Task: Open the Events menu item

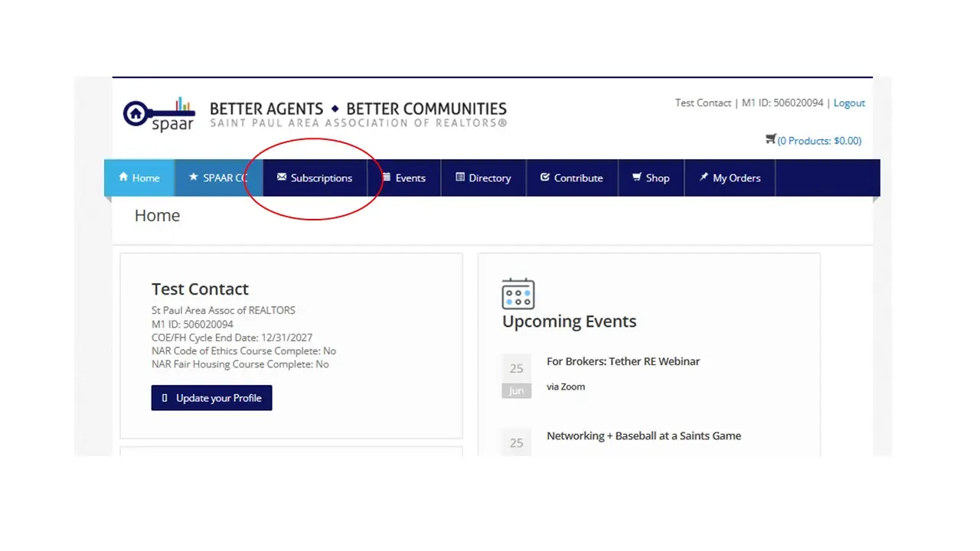Action: [x=403, y=178]
